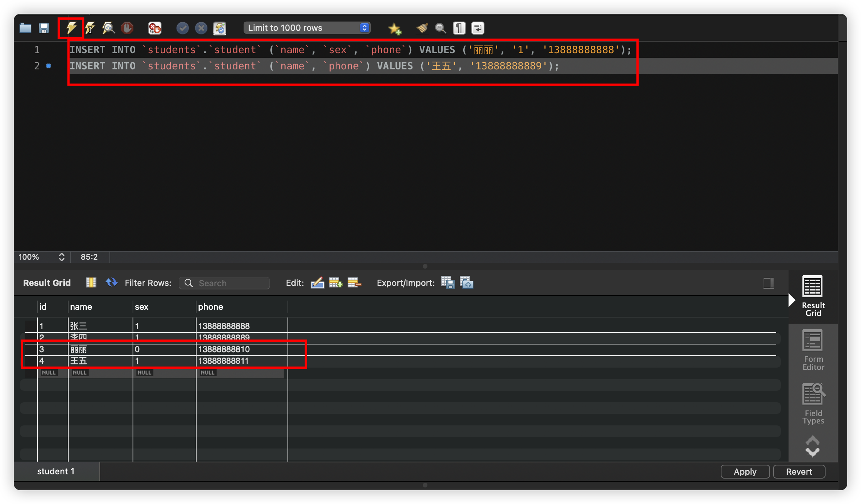This screenshot has width=861, height=504.
Task: Roll back transaction with X icon
Action: tap(201, 28)
